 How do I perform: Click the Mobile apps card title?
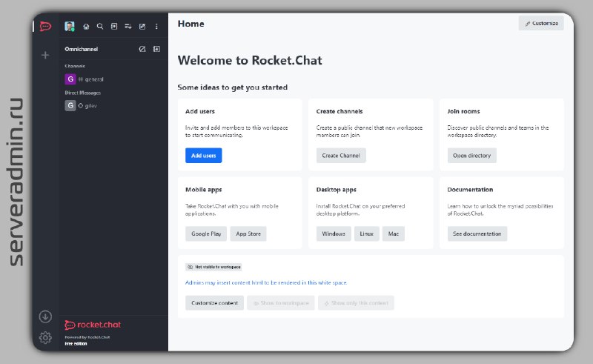[203, 190]
